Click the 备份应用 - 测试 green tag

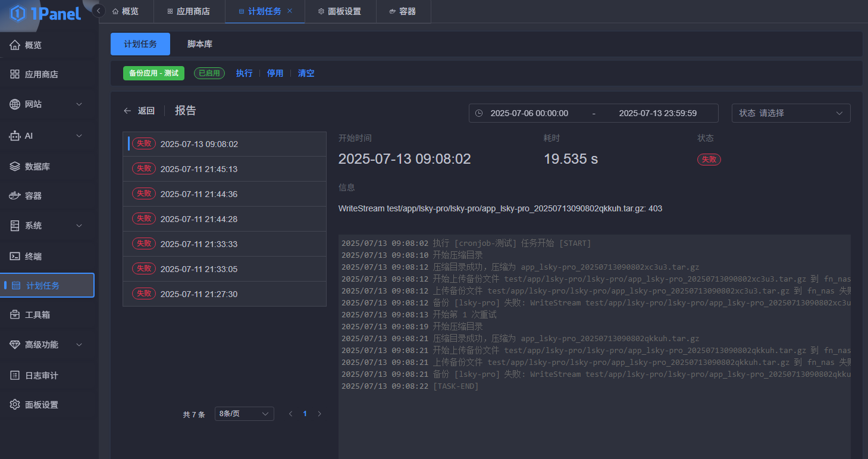click(x=153, y=73)
